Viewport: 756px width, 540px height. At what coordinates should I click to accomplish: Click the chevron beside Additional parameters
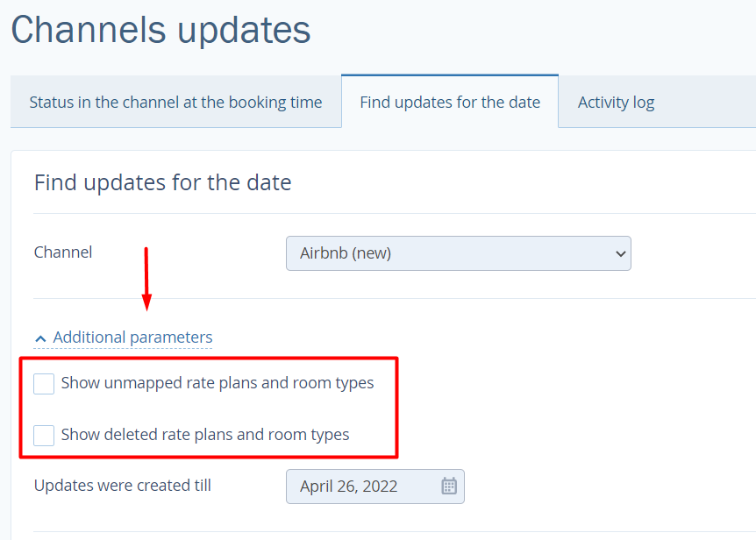point(41,338)
